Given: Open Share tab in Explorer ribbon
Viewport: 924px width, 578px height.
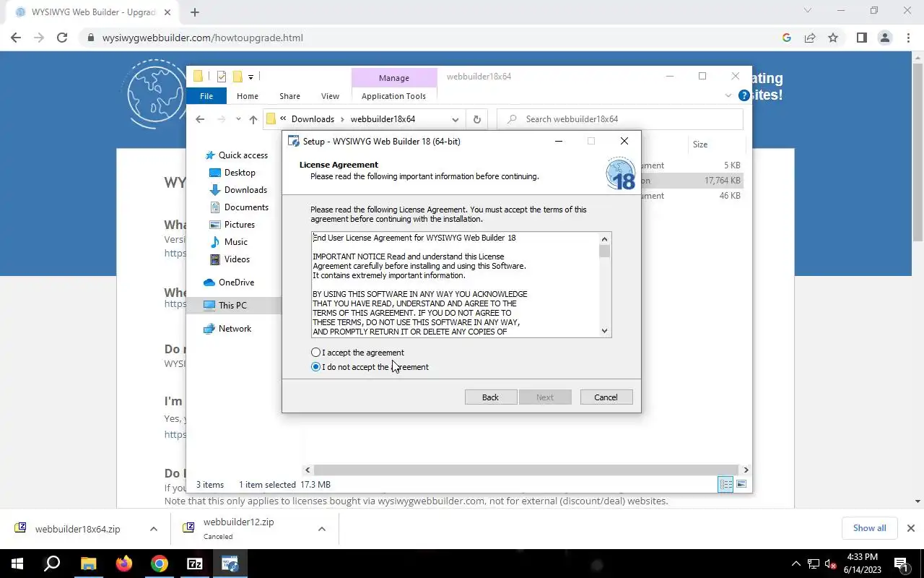Looking at the screenshot, I should tap(290, 96).
